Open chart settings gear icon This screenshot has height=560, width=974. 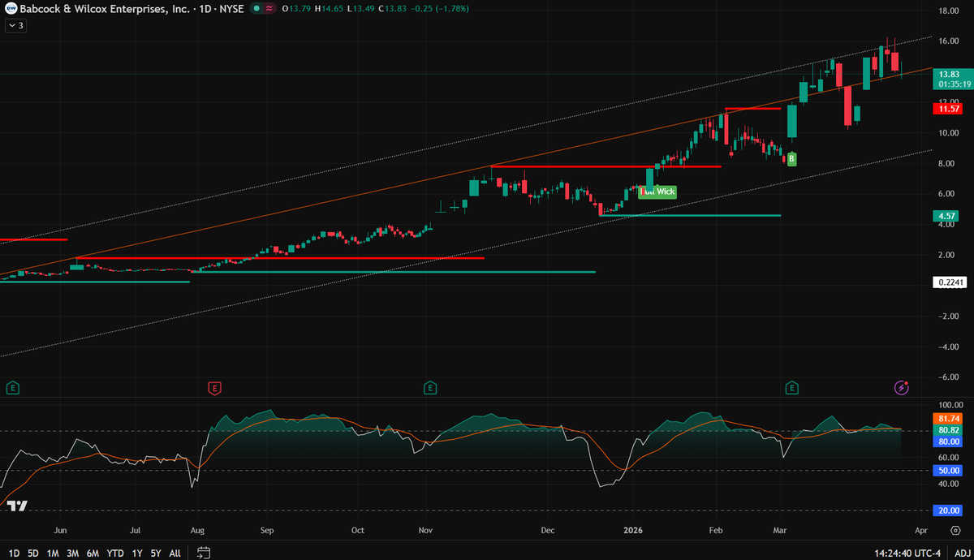click(x=955, y=530)
